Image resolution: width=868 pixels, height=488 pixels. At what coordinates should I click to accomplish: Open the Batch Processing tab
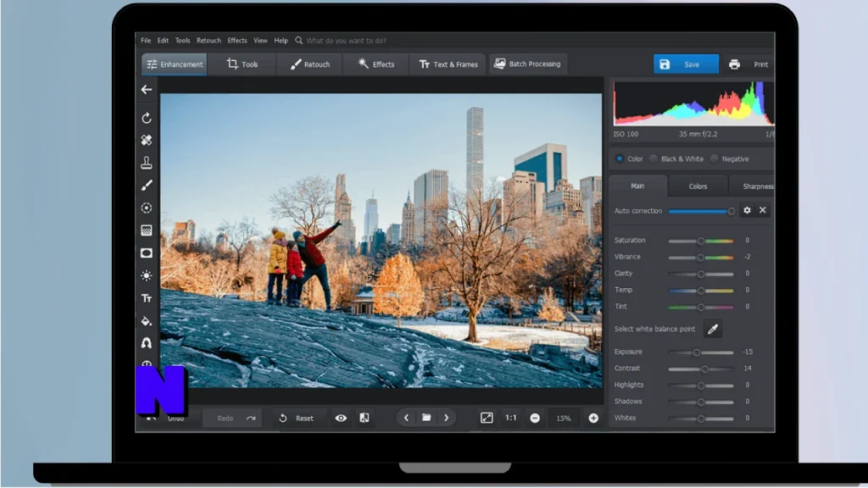(x=527, y=64)
